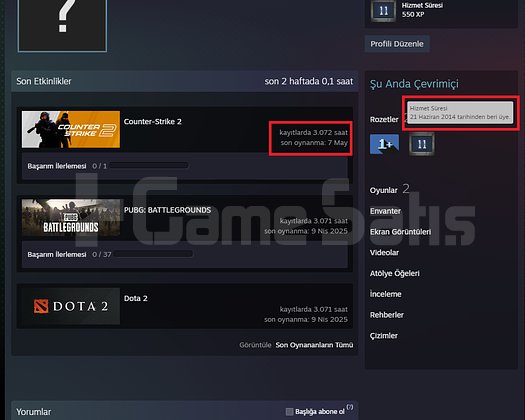Click the kayıtlarda 3.072 saat text
The image size is (525, 420).
[313, 133]
